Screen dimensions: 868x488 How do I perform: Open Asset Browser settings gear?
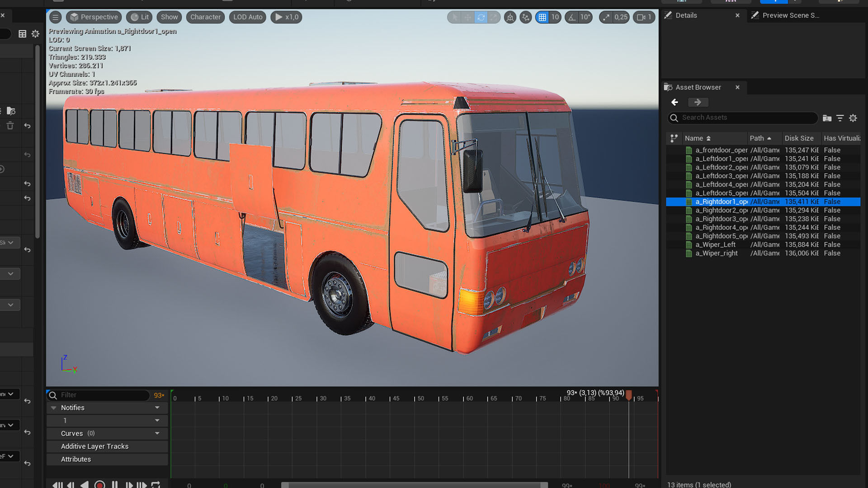pos(853,118)
